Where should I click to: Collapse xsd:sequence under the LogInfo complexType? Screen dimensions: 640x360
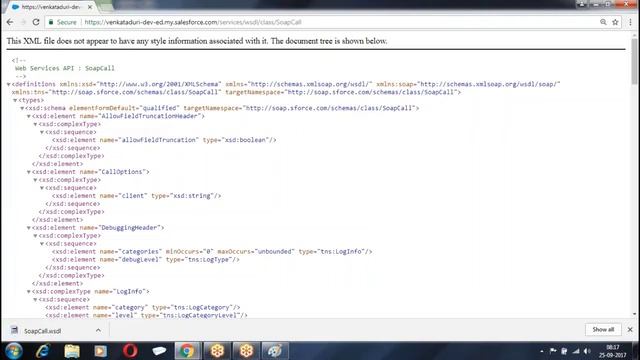(x=36, y=300)
